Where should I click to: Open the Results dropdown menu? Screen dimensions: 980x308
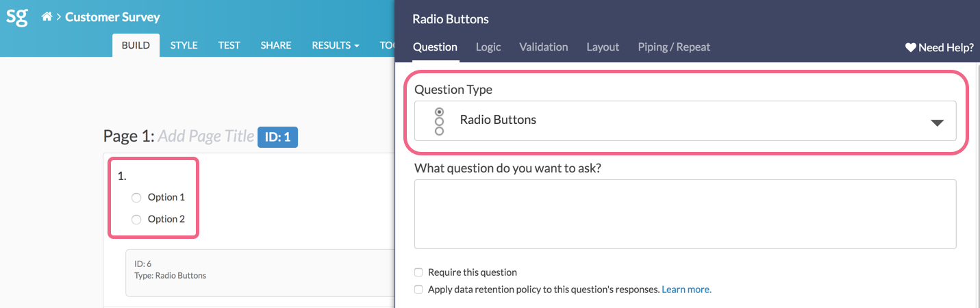[335, 45]
